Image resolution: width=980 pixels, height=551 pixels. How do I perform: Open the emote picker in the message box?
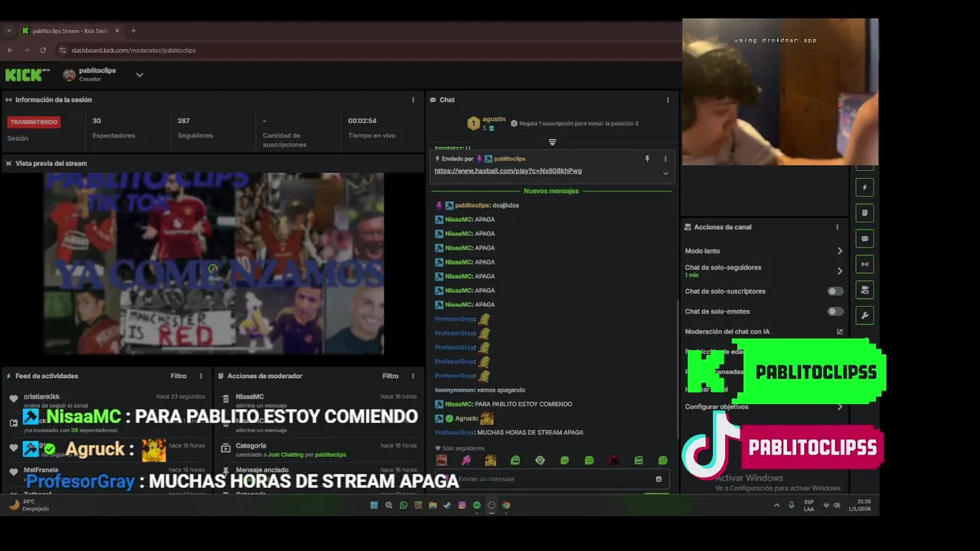[658, 479]
